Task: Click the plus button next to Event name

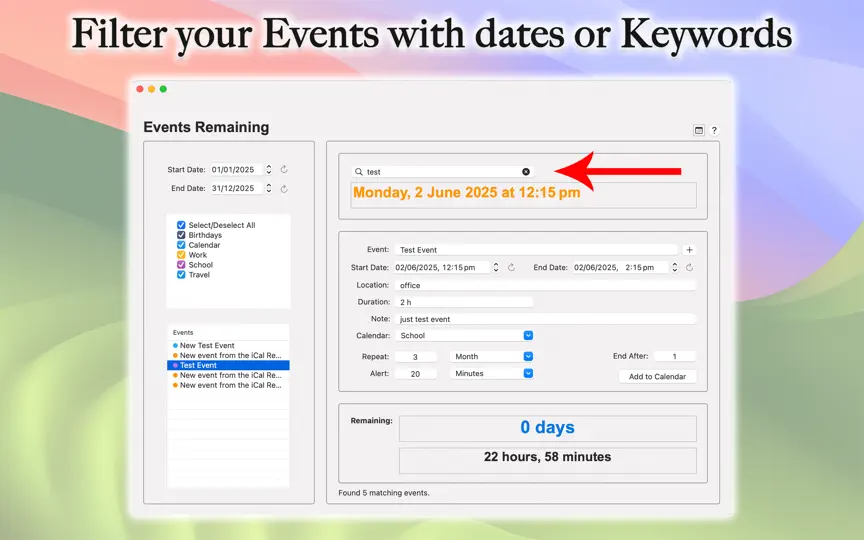Action: point(689,250)
